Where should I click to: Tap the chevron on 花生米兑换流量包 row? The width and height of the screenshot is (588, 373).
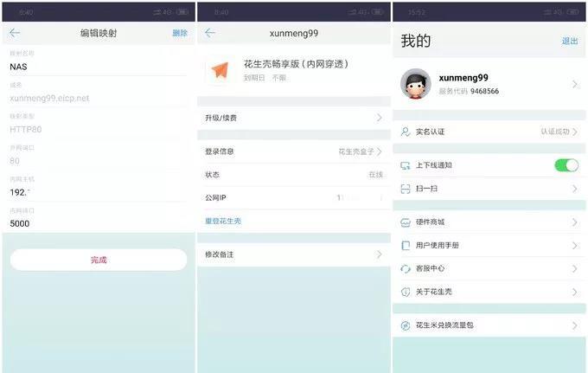tap(574, 325)
